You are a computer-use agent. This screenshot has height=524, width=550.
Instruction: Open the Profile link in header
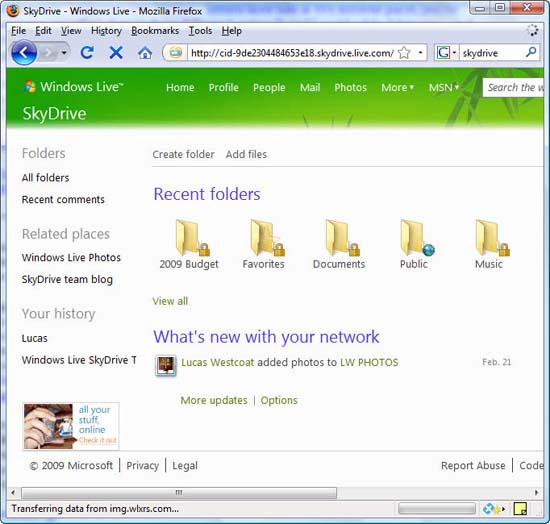click(x=223, y=87)
